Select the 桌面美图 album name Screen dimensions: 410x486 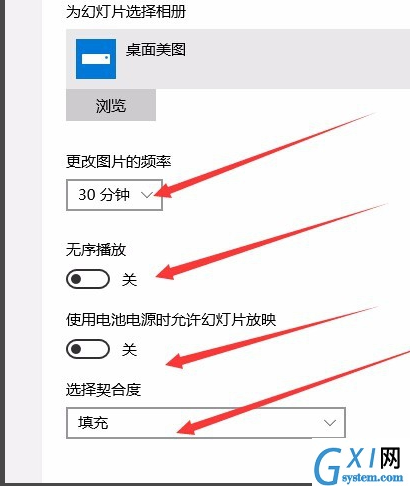(156, 50)
